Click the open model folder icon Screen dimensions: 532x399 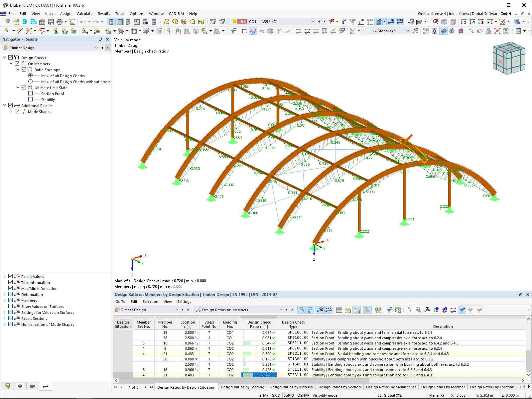(x=16, y=22)
